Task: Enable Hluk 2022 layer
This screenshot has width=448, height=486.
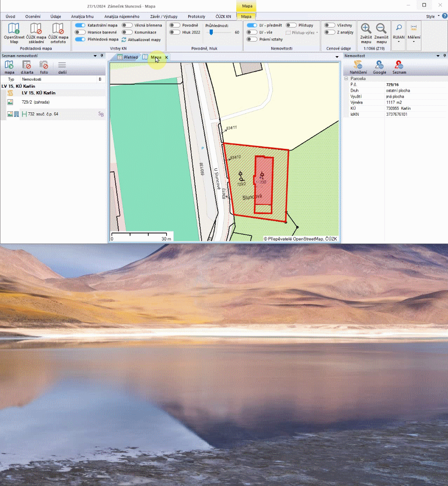Action: point(175,32)
